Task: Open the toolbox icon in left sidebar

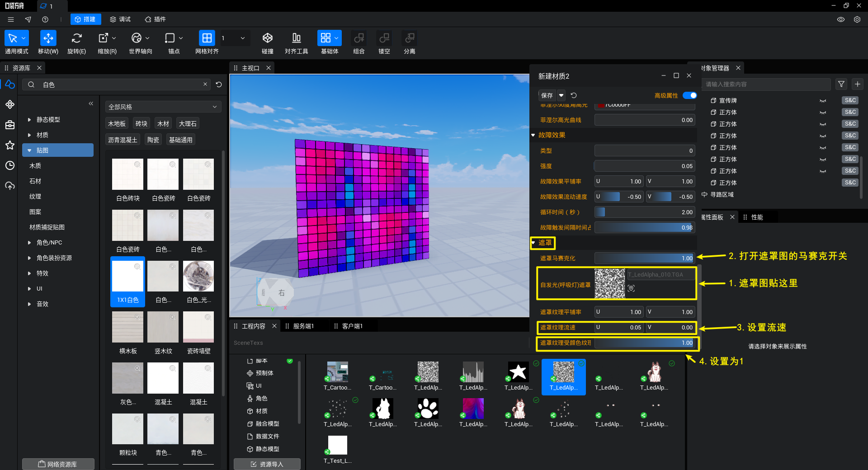Action: (x=10, y=125)
